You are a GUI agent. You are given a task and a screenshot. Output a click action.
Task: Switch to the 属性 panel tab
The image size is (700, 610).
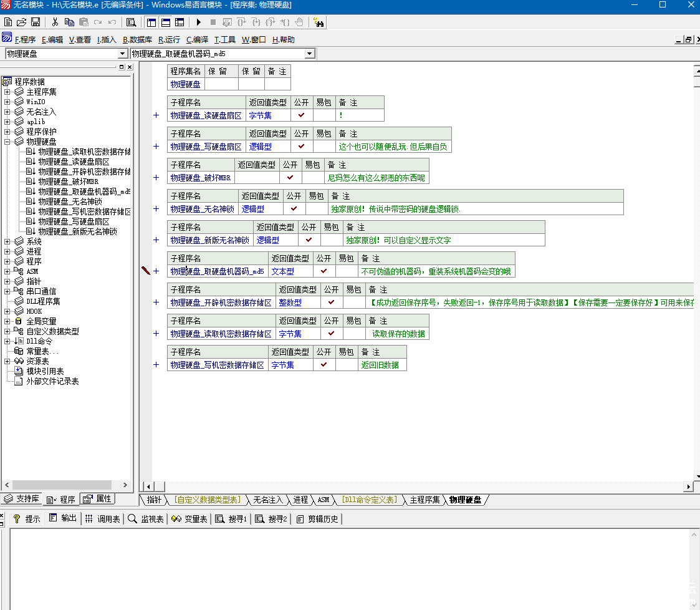[97, 499]
